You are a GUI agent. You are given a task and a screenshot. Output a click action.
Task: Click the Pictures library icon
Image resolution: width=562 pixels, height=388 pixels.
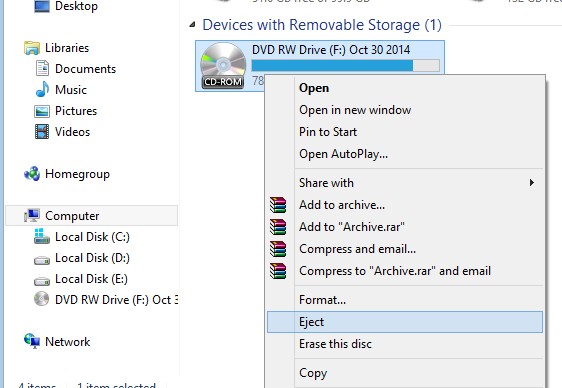(x=42, y=111)
